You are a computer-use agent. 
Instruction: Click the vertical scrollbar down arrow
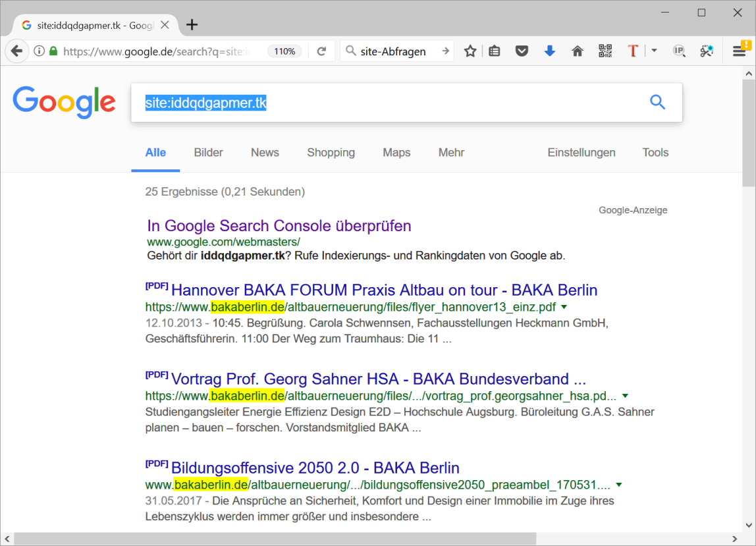click(748, 526)
